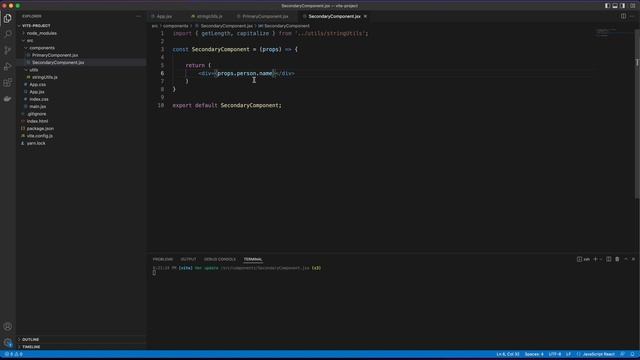Open .gitignore in the file tree
Screen dimensions: 640x360
[37, 114]
